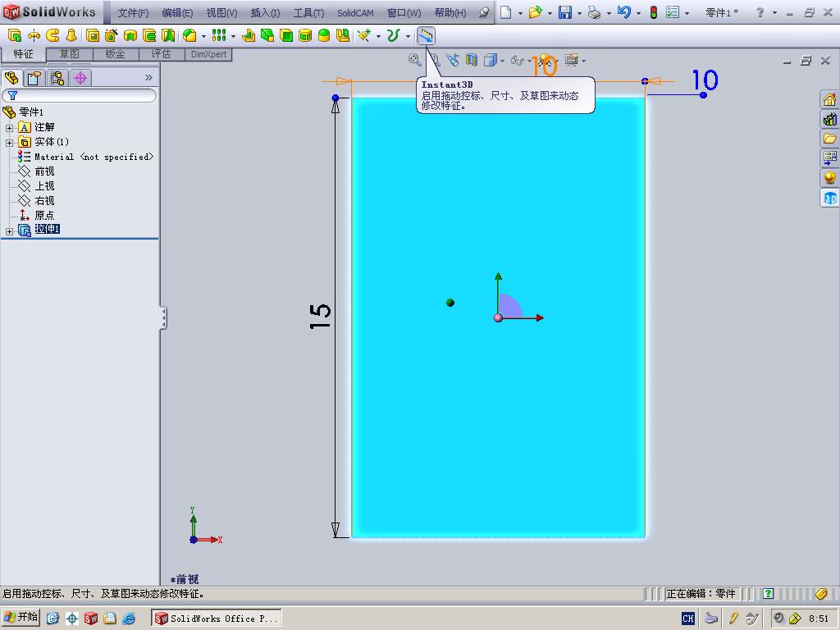Select the Revolved Cut tool
Viewport: 840px width, 630px height.
point(130,35)
